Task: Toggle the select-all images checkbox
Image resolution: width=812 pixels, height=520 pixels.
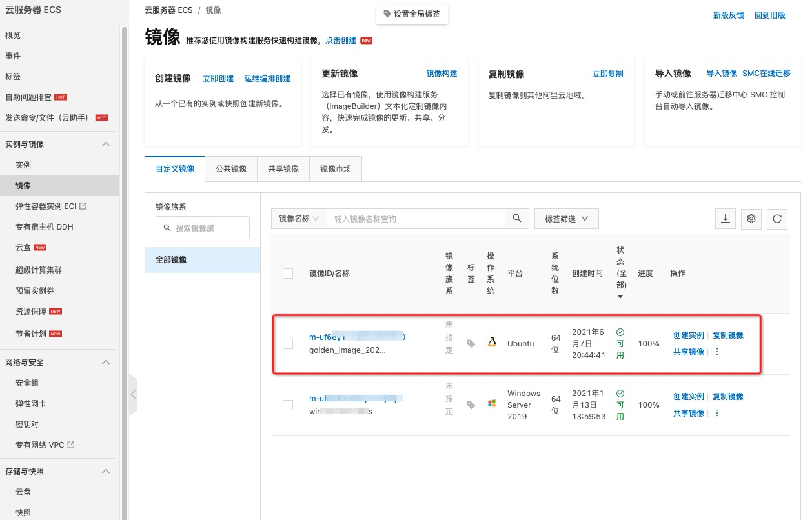Action: (x=288, y=274)
